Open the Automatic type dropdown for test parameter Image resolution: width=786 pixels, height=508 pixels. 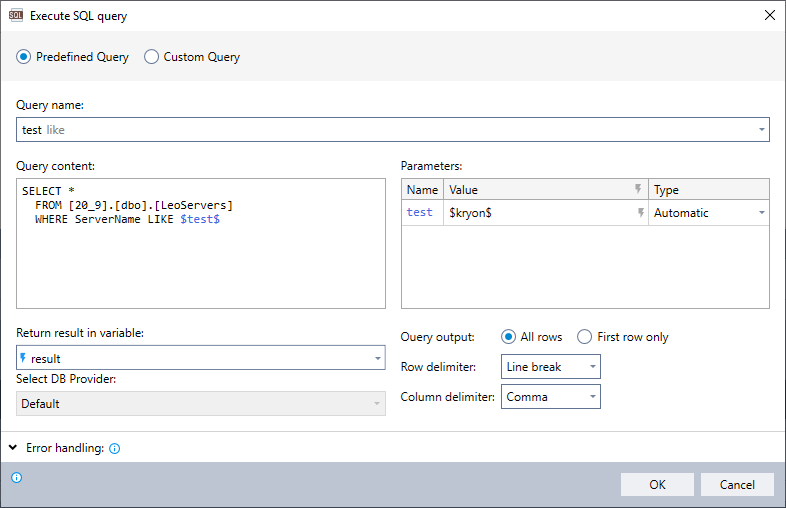761,213
